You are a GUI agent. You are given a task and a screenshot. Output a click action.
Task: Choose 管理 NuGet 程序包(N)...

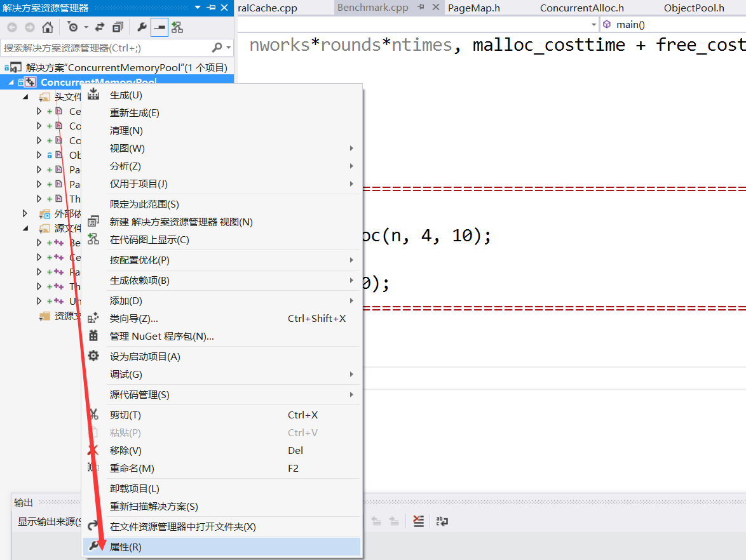coord(222,337)
